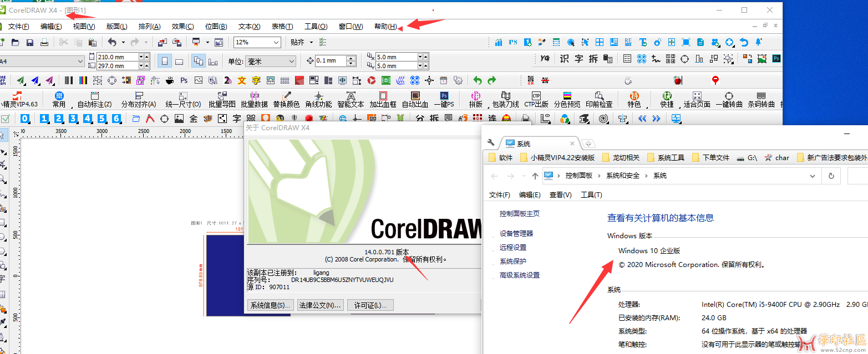Toggle landscape page orientation button
Image resolution: width=868 pixels, height=354 pixels.
[x=179, y=61]
